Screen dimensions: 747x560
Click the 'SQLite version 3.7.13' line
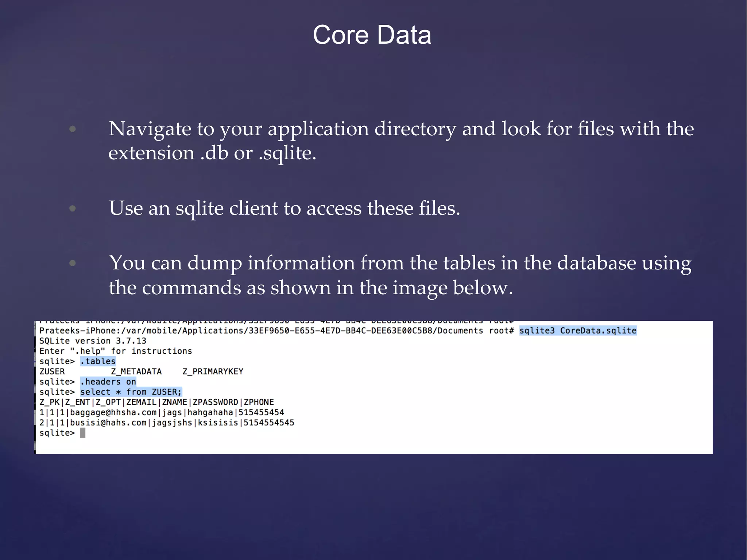93,341
